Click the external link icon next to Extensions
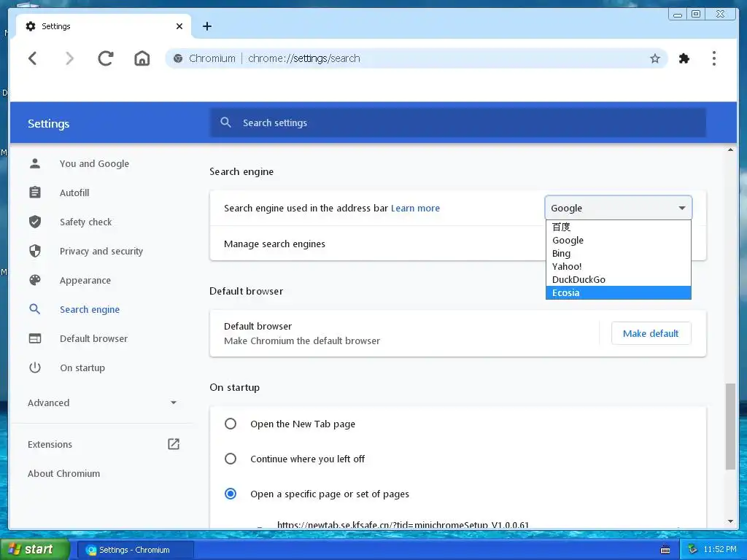The height and width of the screenshot is (560, 747). pyautogui.click(x=174, y=444)
